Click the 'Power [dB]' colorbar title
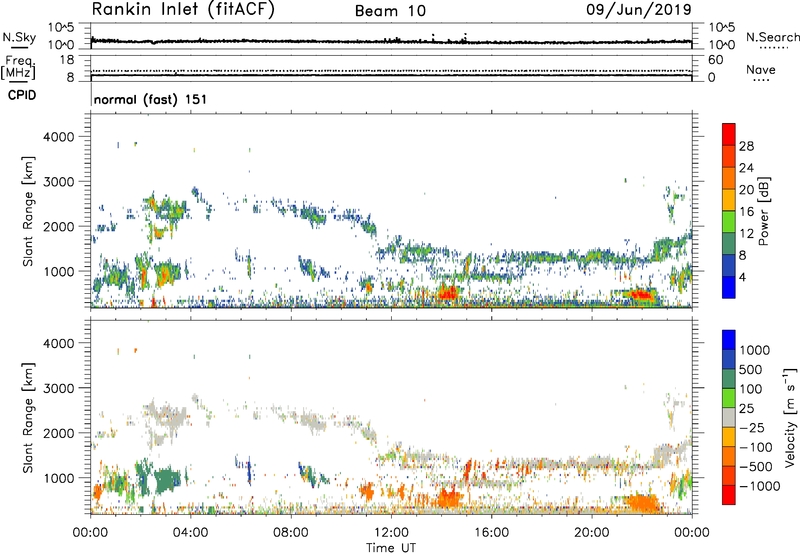The width and height of the screenshot is (800, 554). [763, 211]
